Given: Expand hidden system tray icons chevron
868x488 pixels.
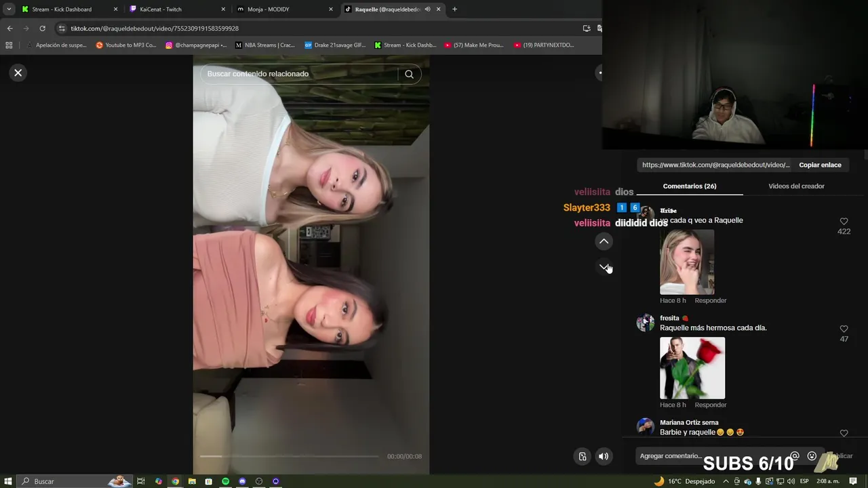Looking at the screenshot, I should [726, 481].
